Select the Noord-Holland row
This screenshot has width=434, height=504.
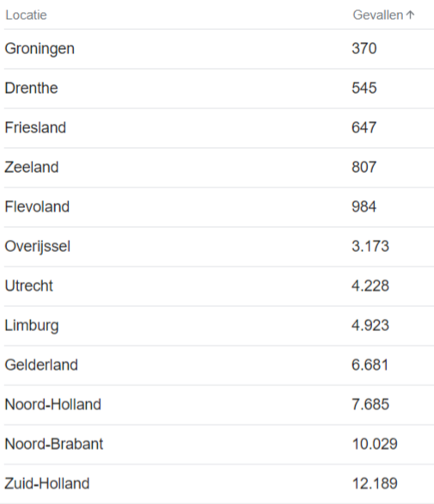point(219,405)
